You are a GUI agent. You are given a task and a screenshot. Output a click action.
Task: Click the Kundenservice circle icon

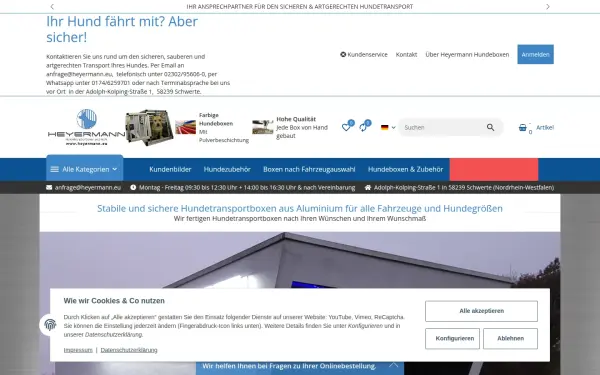coord(343,54)
